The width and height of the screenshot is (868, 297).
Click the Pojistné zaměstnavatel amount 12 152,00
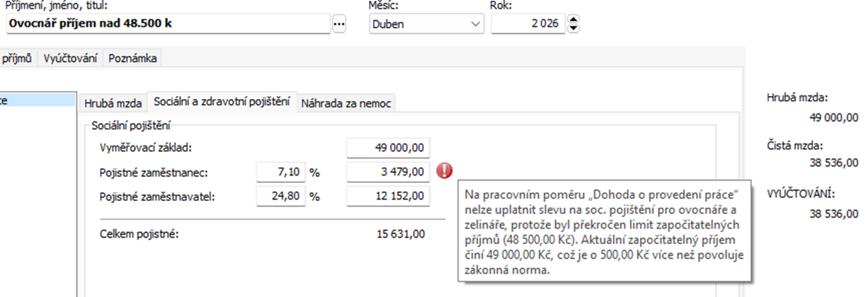point(389,196)
